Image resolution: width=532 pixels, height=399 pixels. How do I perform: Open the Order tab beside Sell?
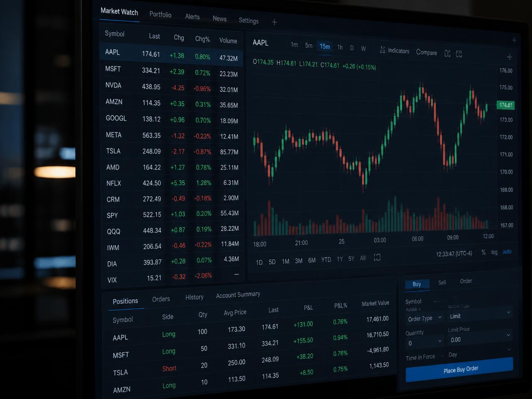[466, 281]
